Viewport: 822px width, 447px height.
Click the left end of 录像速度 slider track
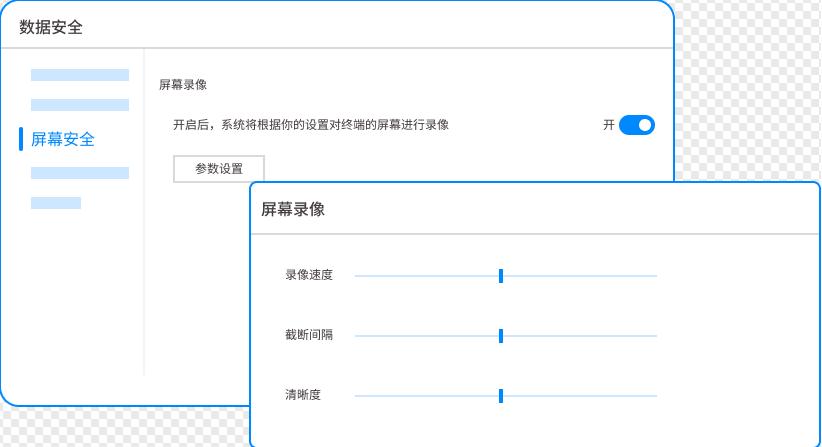(x=357, y=276)
